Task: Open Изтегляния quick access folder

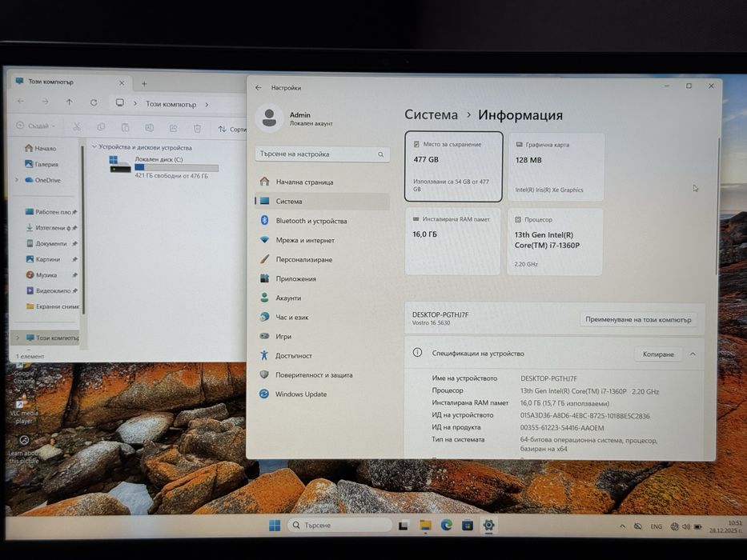Action: (51, 228)
